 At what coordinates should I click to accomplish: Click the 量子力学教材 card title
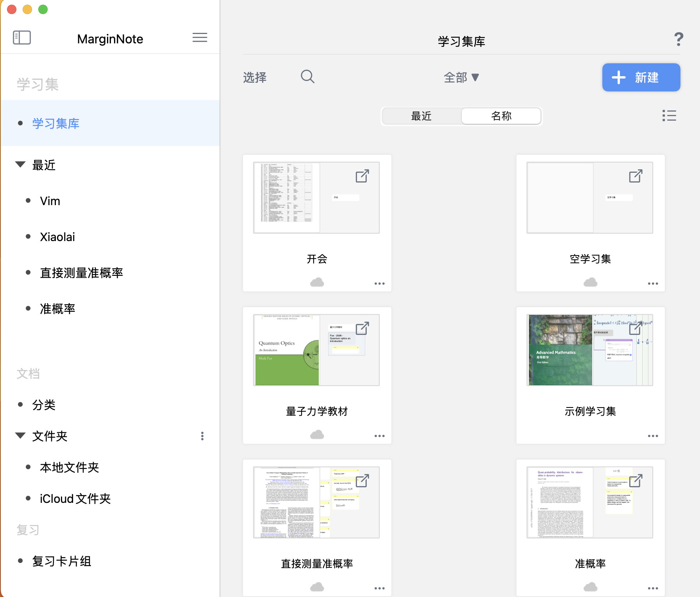point(317,411)
